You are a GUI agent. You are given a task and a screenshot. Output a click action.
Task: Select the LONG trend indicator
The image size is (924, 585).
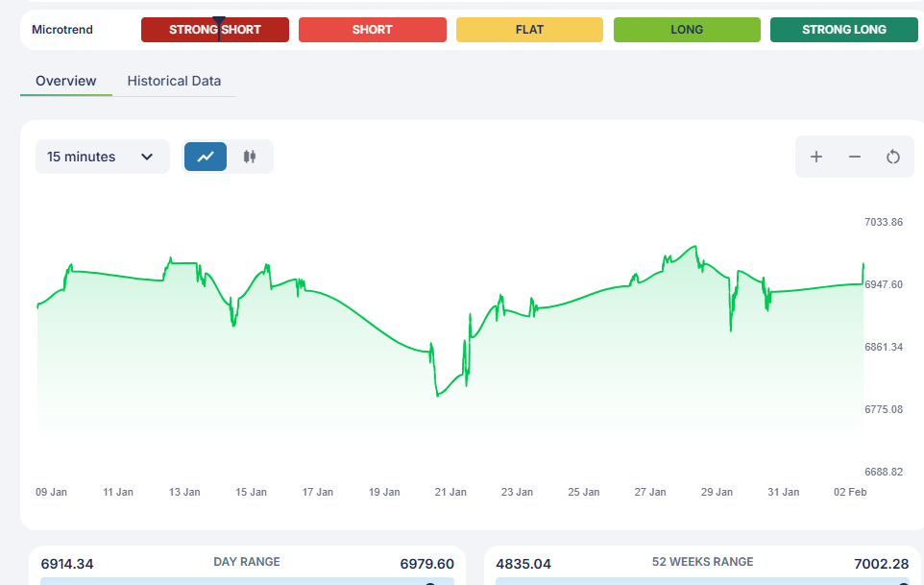click(687, 30)
